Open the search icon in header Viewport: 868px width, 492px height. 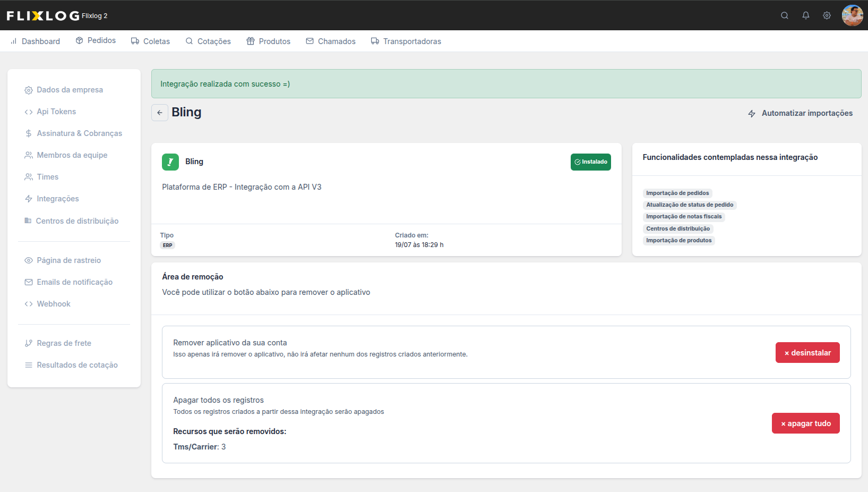click(x=784, y=15)
